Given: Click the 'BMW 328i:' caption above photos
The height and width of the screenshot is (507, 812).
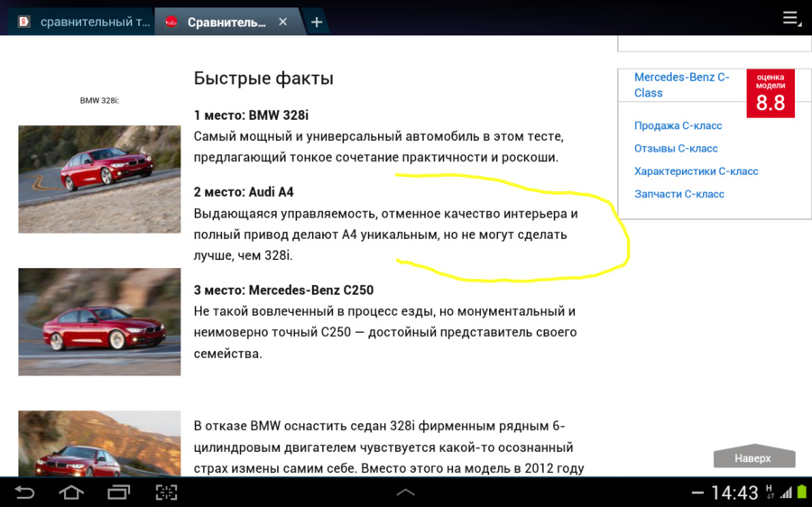Looking at the screenshot, I should tap(99, 100).
